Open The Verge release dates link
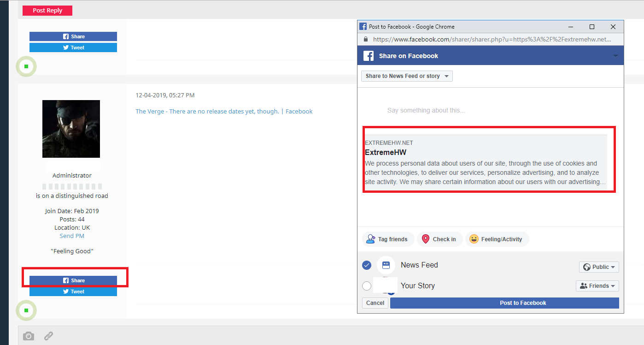The image size is (644, 345). coord(207,111)
